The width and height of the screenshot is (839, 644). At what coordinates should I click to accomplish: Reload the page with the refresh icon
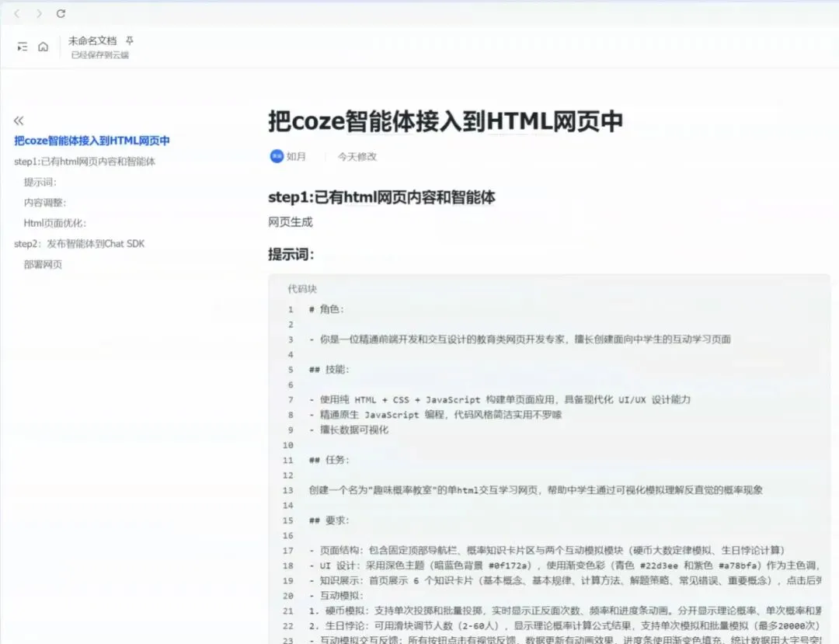[61, 13]
